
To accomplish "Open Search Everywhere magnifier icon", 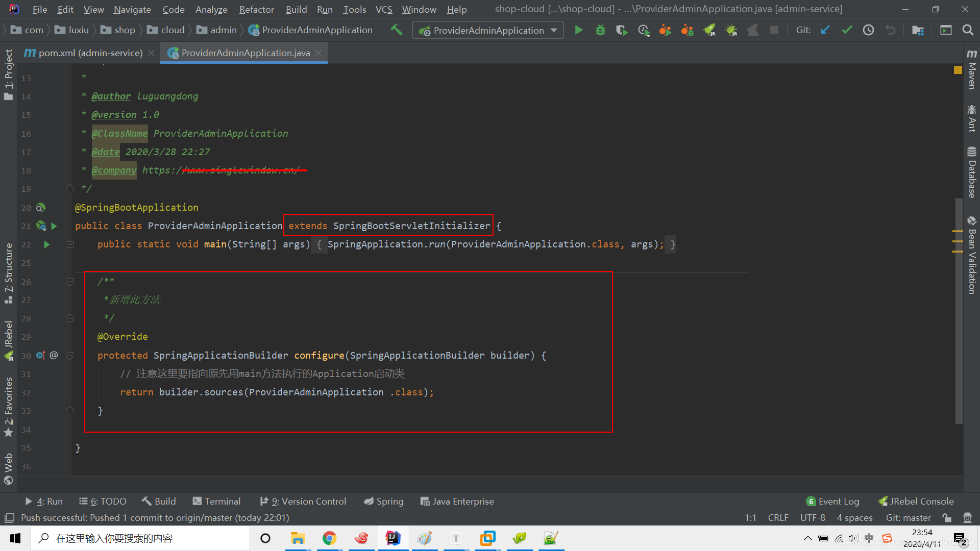I will [x=968, y=30].
